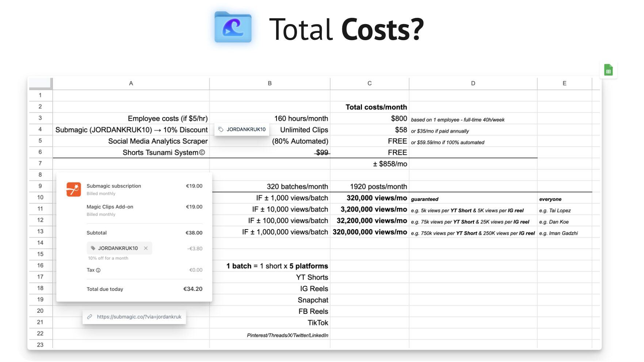The image size is (644, 362).
Task: Open the submagic.co referral link
Action: pos(139,317)
